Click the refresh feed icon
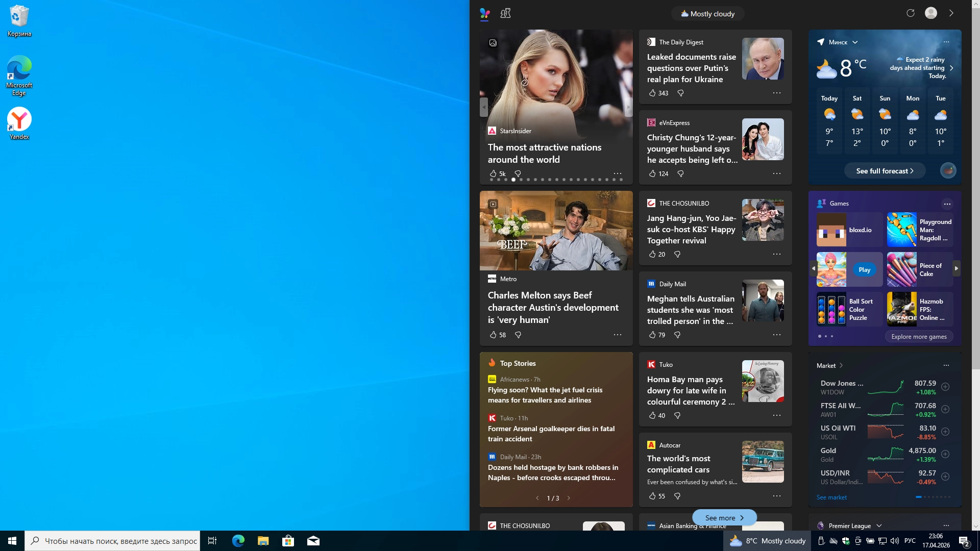Viewport: 980px width, 551px height. coord(910,13)
